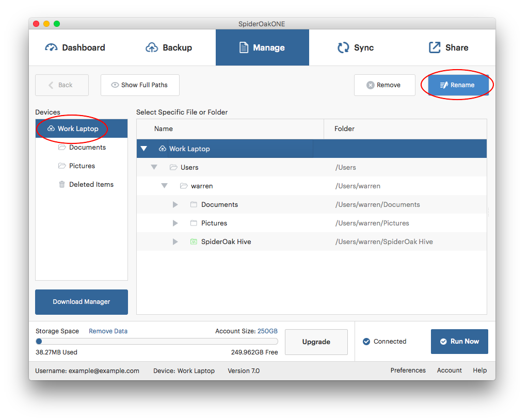Click the Users folder icon in the tree
The height and width of the screenshot is (420, 529).
tap(173, 167)
